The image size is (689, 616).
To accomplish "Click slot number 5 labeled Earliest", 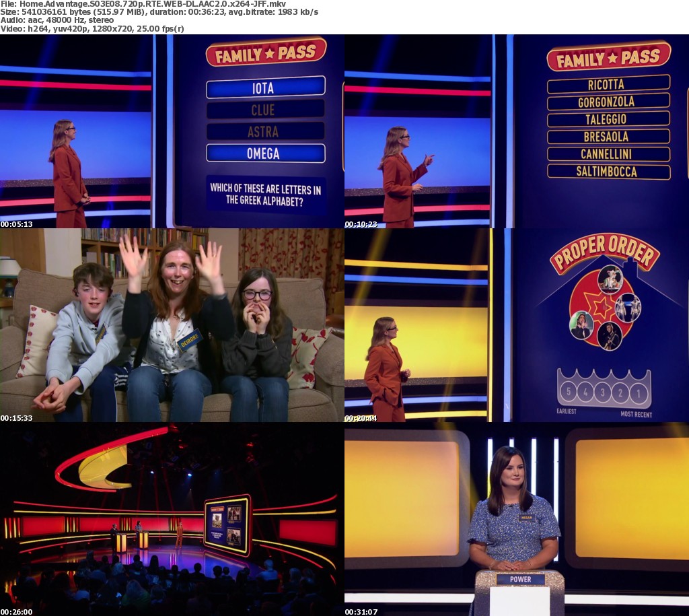I will tap(569, 391).
